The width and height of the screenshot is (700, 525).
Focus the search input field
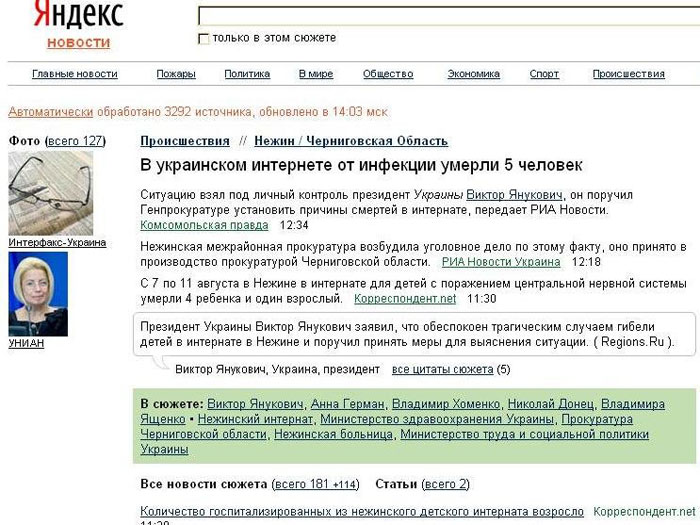[449, 16]
